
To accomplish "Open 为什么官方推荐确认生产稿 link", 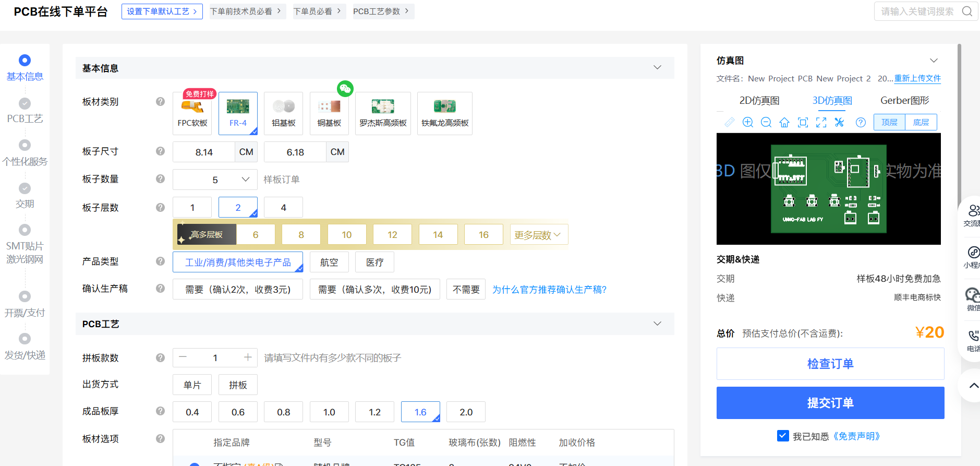I will [549, 290].
